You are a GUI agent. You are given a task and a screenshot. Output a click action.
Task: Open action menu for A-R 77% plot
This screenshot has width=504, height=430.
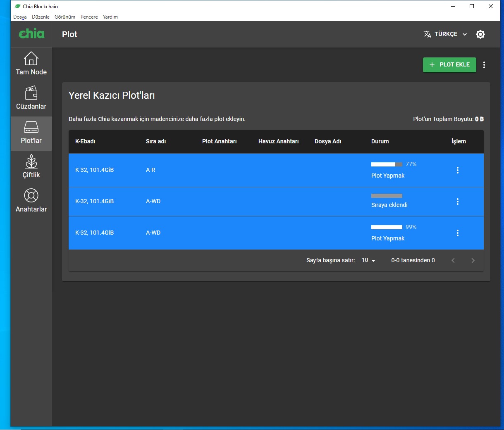(457, 170)
